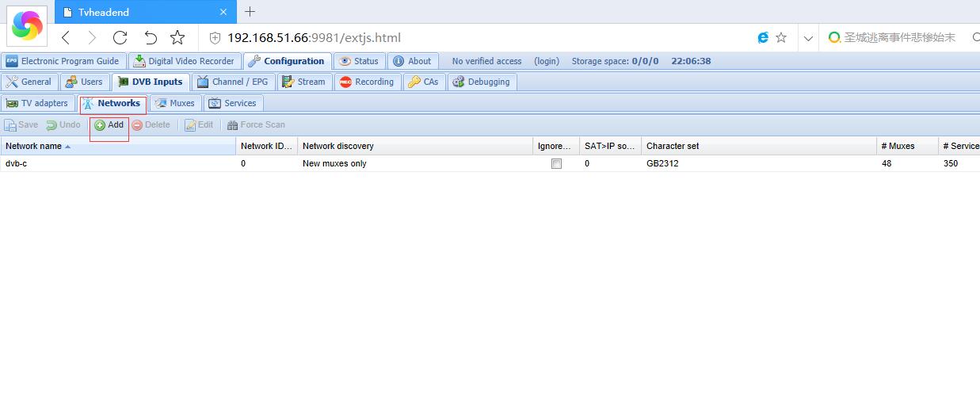Open the Debugging tab

[x=482, y=82]
